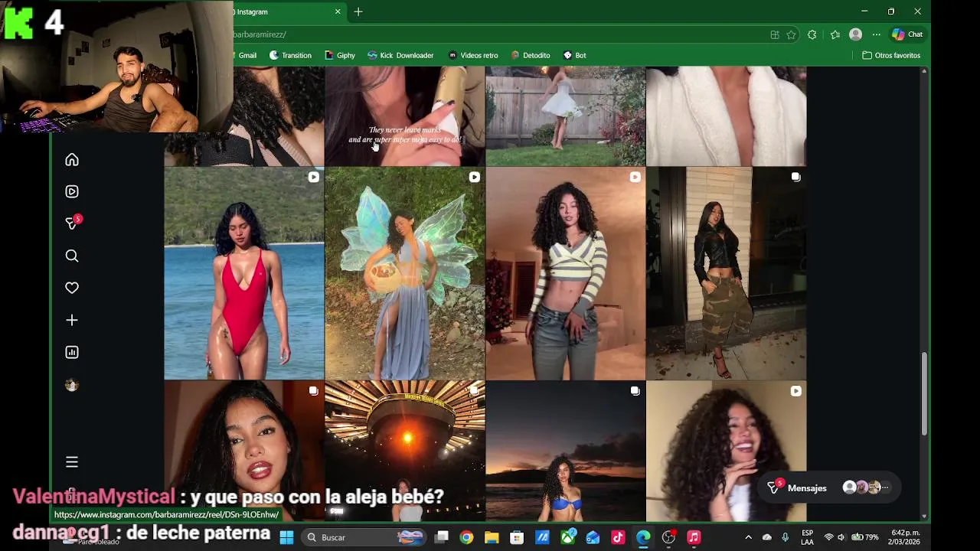Open Notifications heart icon in sidebar
Image resolution: width=980 pixels, height=551 pixels.
(x=72, y=289)
